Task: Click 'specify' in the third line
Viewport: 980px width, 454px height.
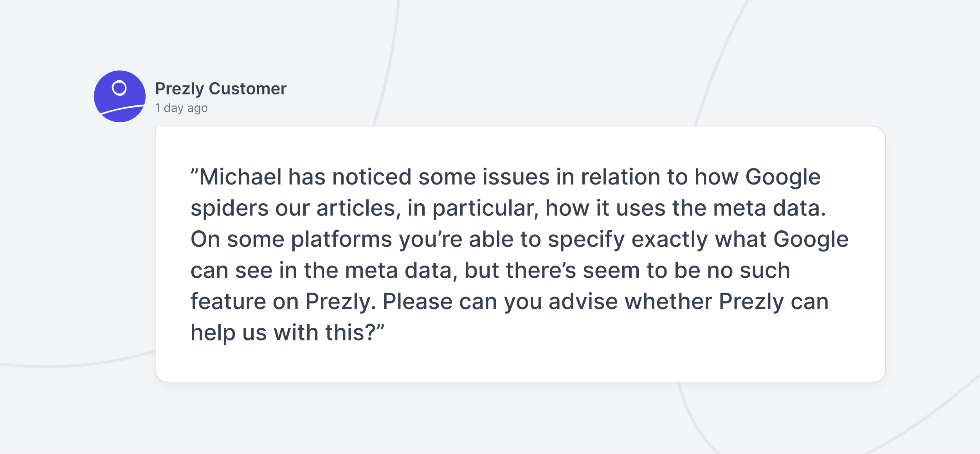Action: pyautogui.click(x=586, y=240)
